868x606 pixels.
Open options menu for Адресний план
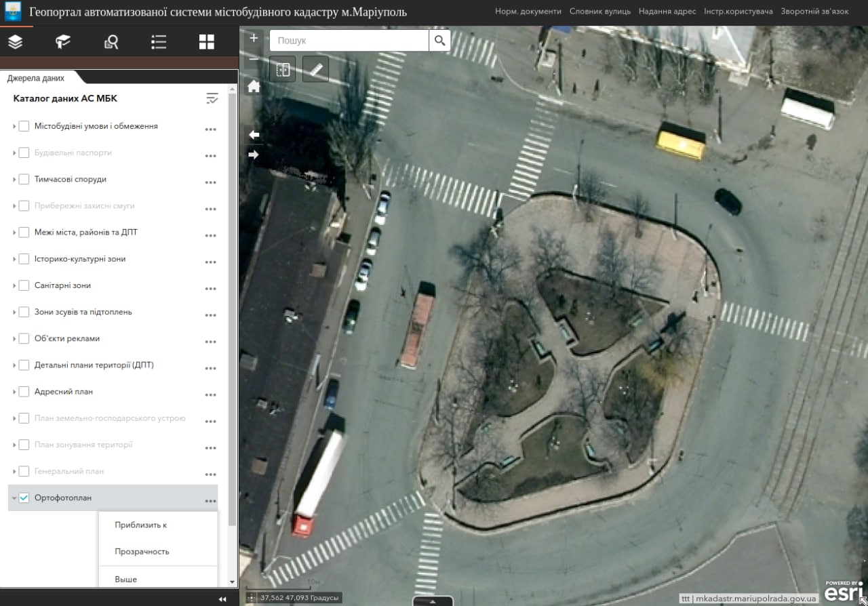(x=211, y=395)
